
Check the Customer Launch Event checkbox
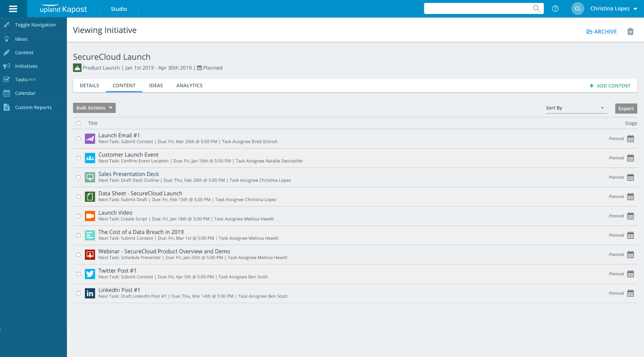(78, 158)
